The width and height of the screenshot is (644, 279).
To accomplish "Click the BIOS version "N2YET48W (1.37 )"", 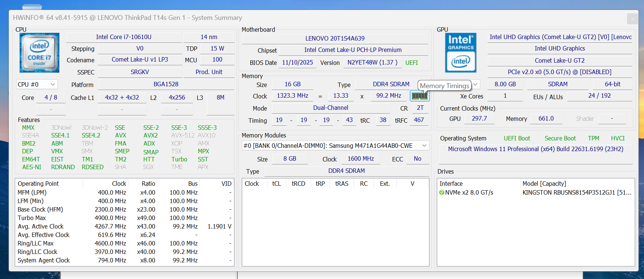I will 372,62.
